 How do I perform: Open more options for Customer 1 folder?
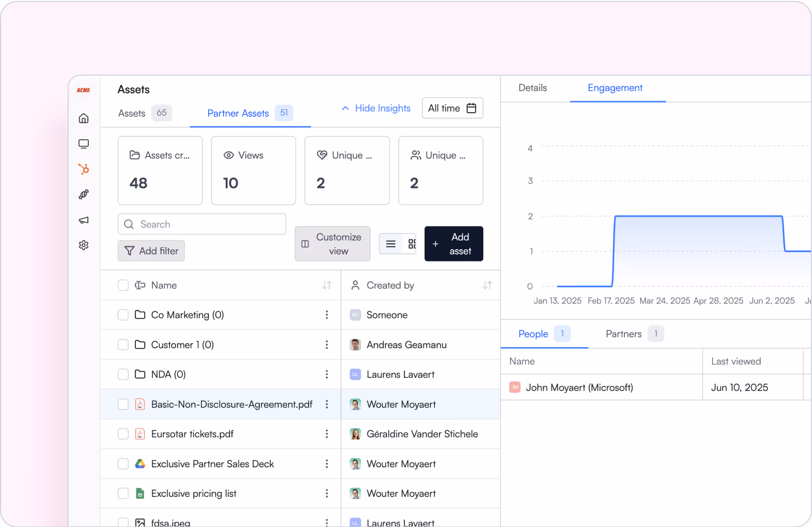[327, 344]
